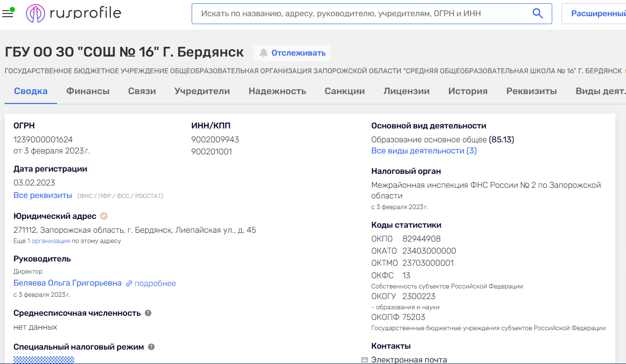Select the Лицензии tab
The height and width of the screenshot is (364, 626).
(x=406, y=91)
